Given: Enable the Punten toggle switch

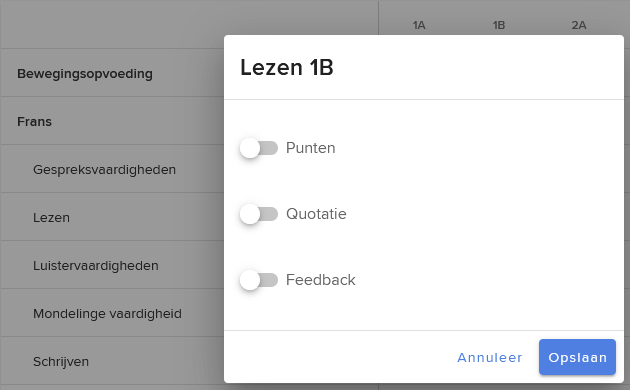Looking at the screenshot, I should pos(259,148).
